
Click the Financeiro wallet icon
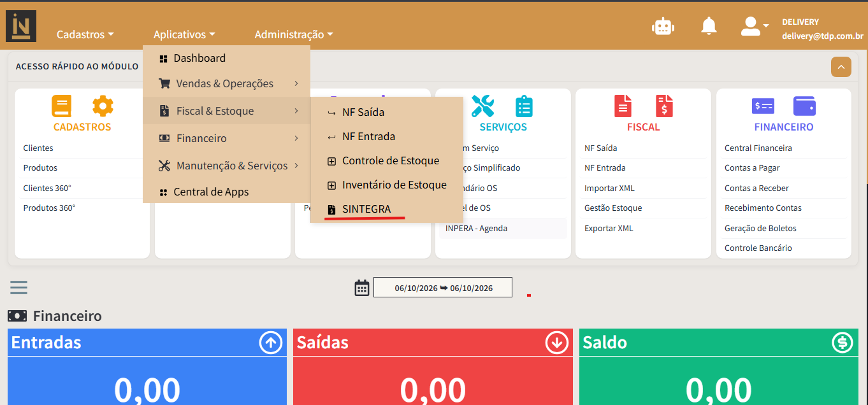coord(804,106)
